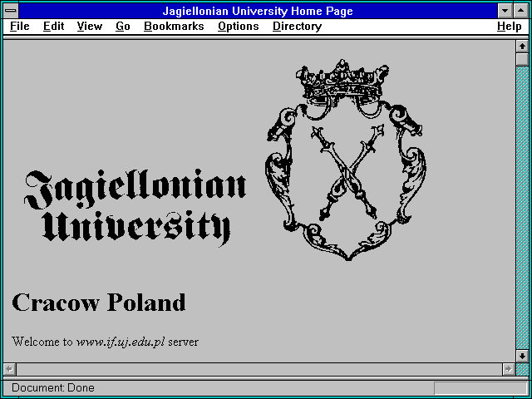This screenshot has width=532, height=399.
Task: Click the horizontal scrollbar track
Action: click(259, 369)
